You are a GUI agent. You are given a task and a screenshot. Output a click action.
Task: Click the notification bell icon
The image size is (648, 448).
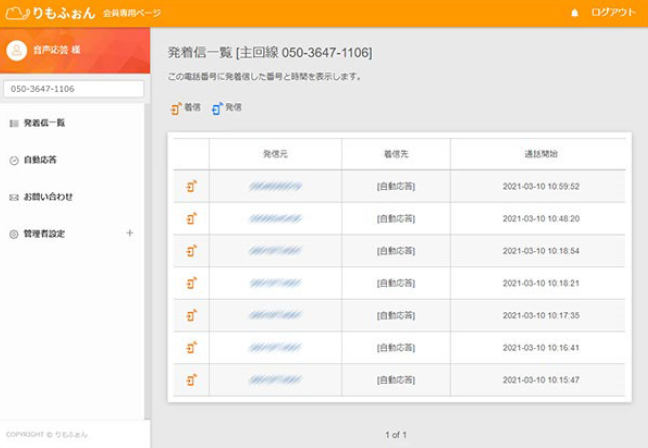click(x=574, y=13)
